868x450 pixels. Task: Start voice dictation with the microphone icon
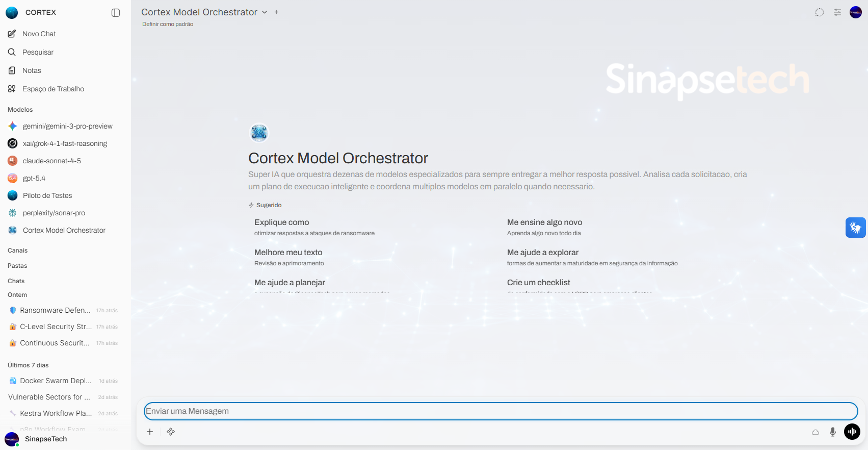tap(832, 432)
